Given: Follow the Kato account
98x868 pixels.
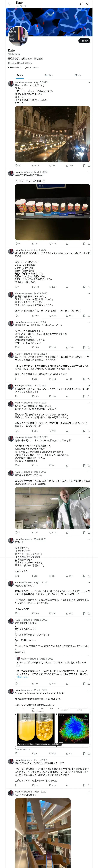Looking at the screenshot, I should [84, 41].
